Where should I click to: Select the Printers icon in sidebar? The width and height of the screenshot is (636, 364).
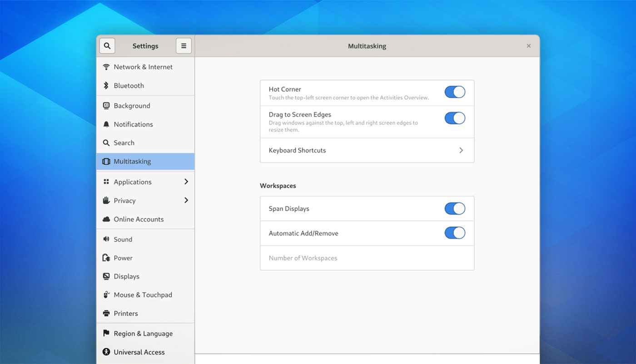(x=106, y=313)
